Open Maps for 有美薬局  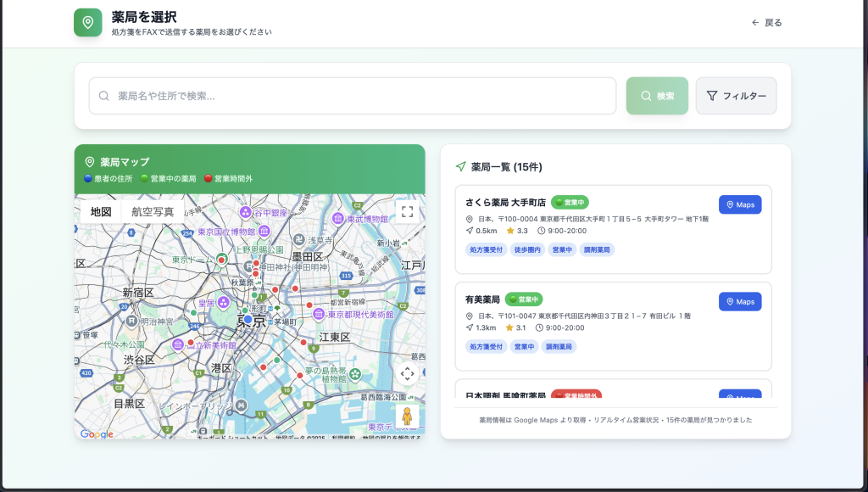point(740,301)
